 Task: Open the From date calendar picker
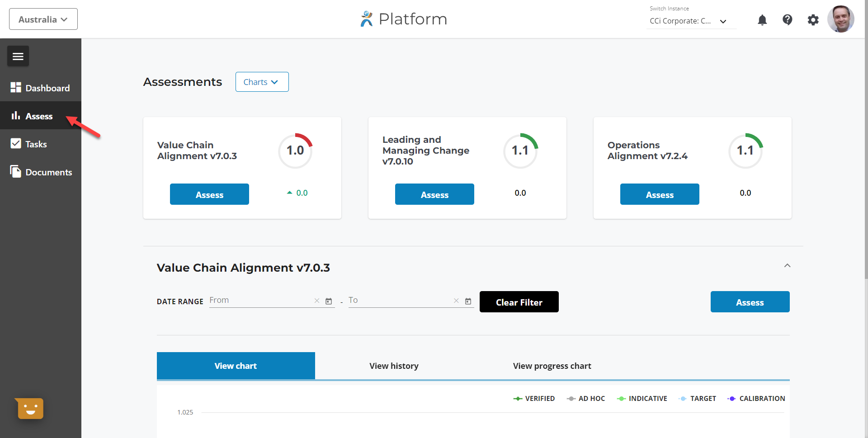coord(329,301)
